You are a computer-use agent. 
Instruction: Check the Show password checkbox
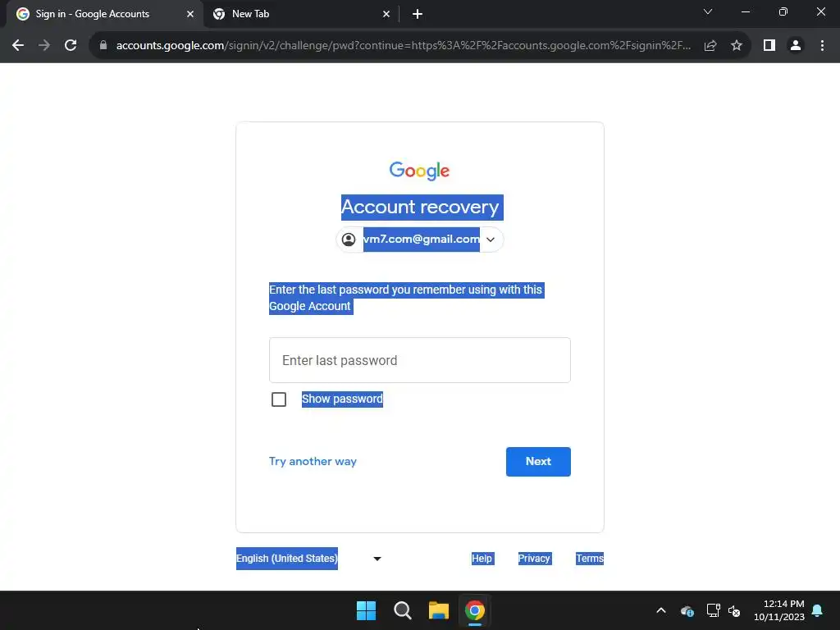pyautogui.click(x=279, y=399)
